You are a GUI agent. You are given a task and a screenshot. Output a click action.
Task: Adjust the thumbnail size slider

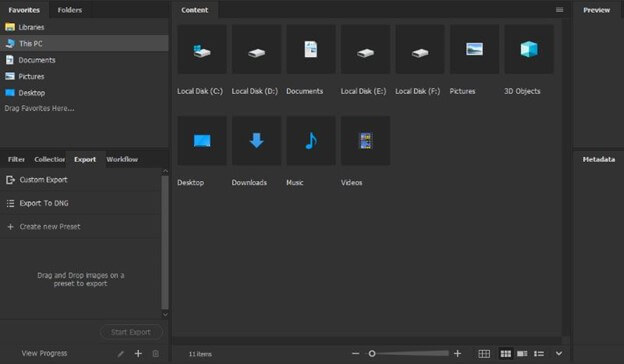[409, 353]
